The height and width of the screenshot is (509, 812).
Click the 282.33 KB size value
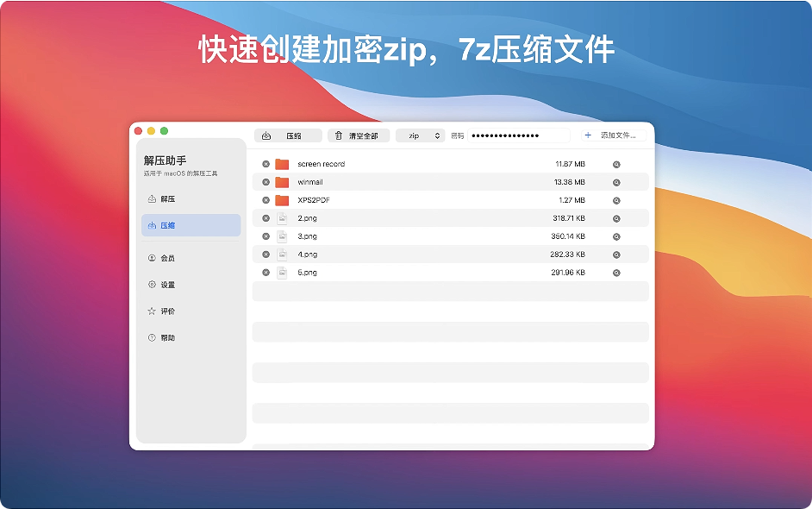click(x=567, y=255)
